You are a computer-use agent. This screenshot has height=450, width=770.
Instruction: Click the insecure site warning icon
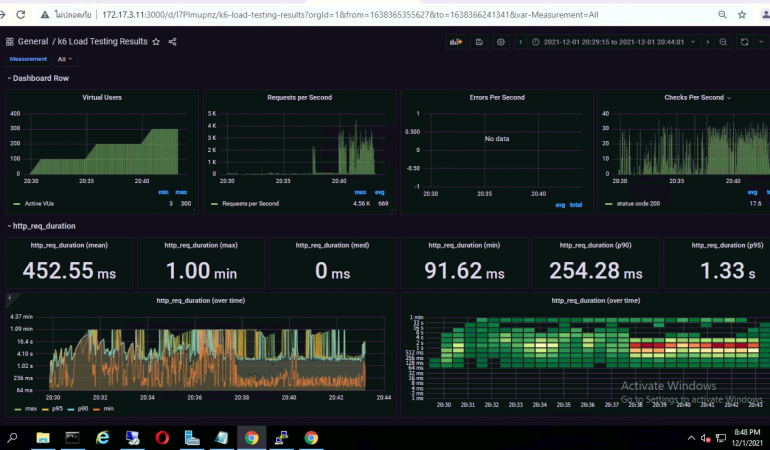[x=45, y=15]
